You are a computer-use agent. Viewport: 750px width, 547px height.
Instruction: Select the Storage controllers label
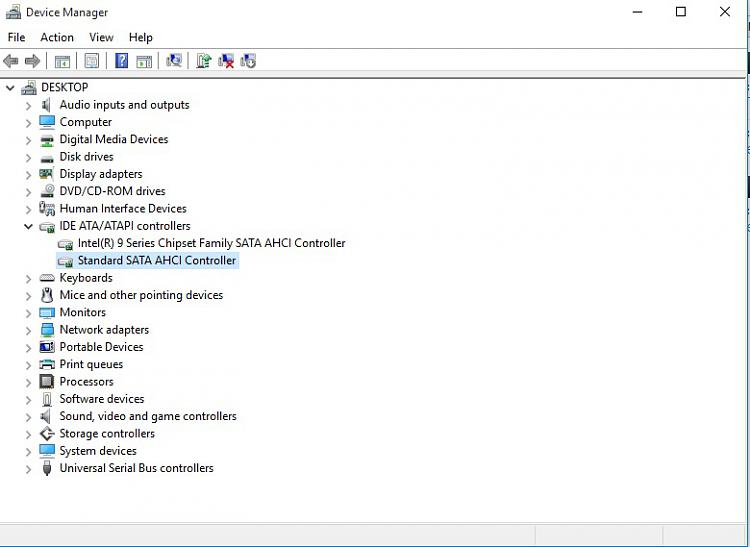pyautogui.click(x=107, y=433)
